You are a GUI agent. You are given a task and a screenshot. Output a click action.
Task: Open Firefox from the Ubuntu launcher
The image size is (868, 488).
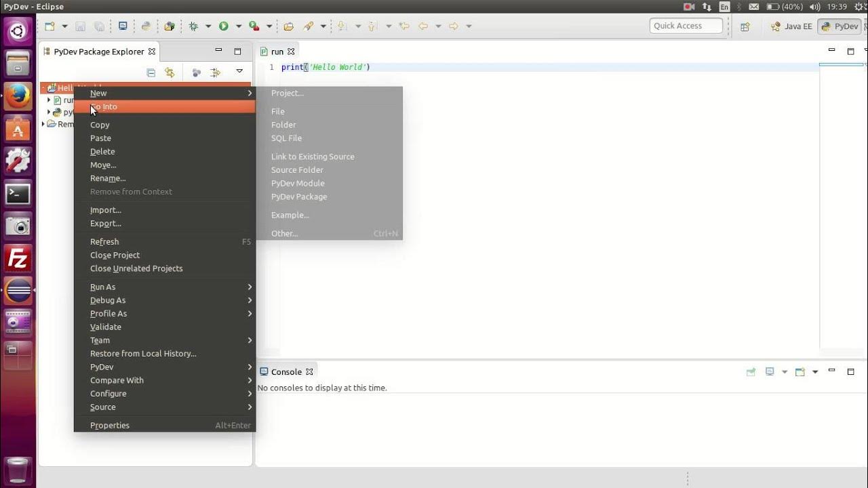pyautogui.click(x=18, y=96)
